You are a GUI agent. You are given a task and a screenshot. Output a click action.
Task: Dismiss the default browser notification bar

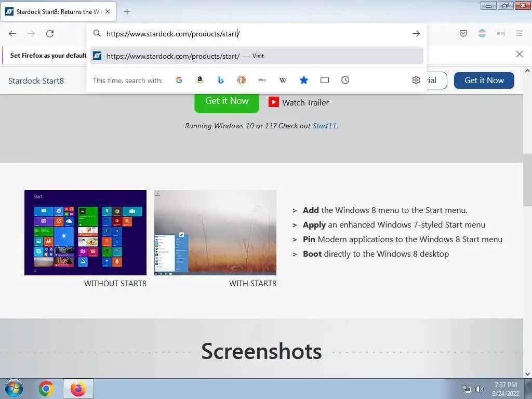(520, 54)
